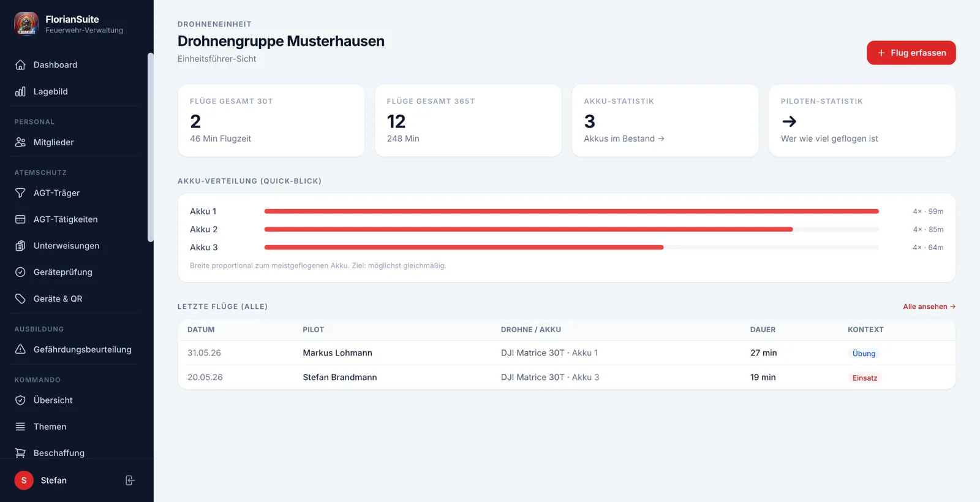Click pilot Markus Lohmann
The image size is (980, 502).
tap(337, 353)
